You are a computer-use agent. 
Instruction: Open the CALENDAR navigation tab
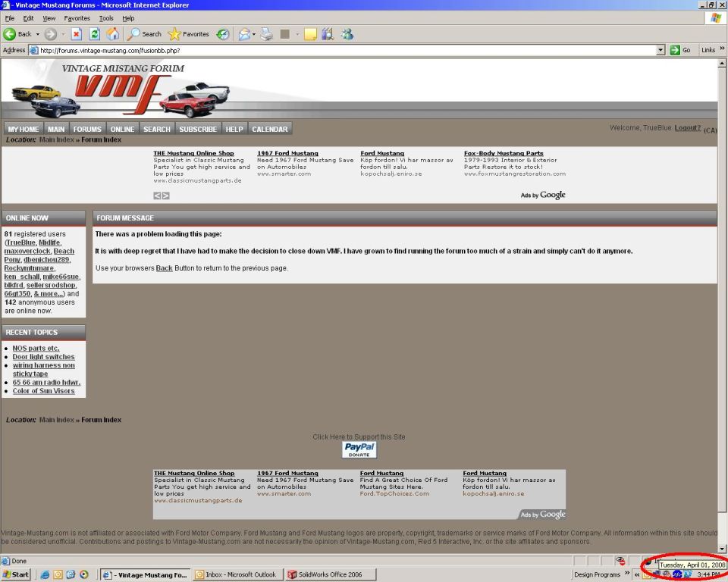pyautogui.click(x=270, y=129)
